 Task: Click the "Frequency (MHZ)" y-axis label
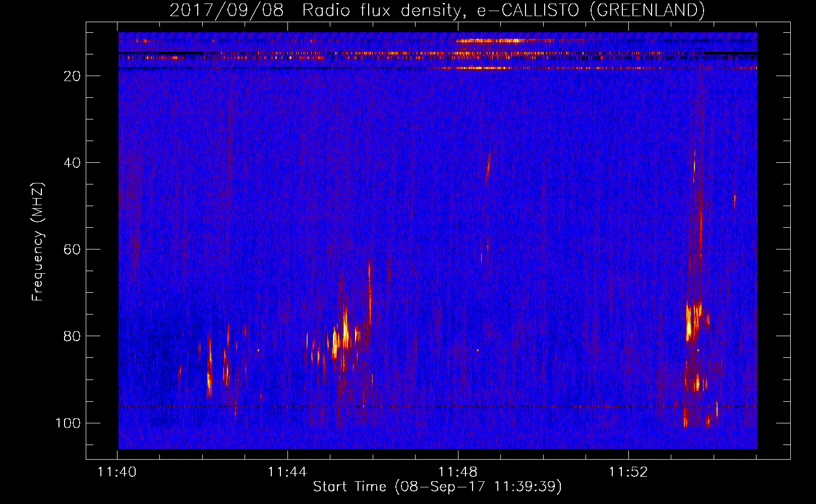(x=38, y=242)
